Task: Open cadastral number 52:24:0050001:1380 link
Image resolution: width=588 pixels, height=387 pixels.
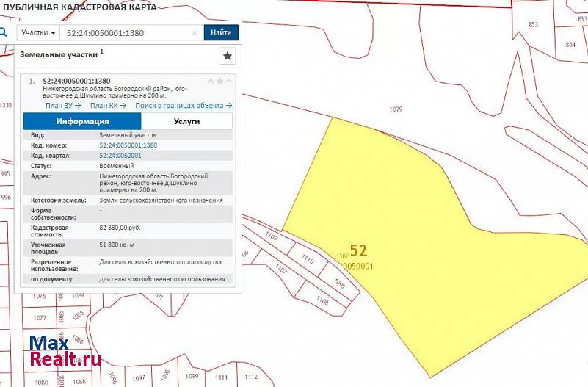Action: [128, 145]
